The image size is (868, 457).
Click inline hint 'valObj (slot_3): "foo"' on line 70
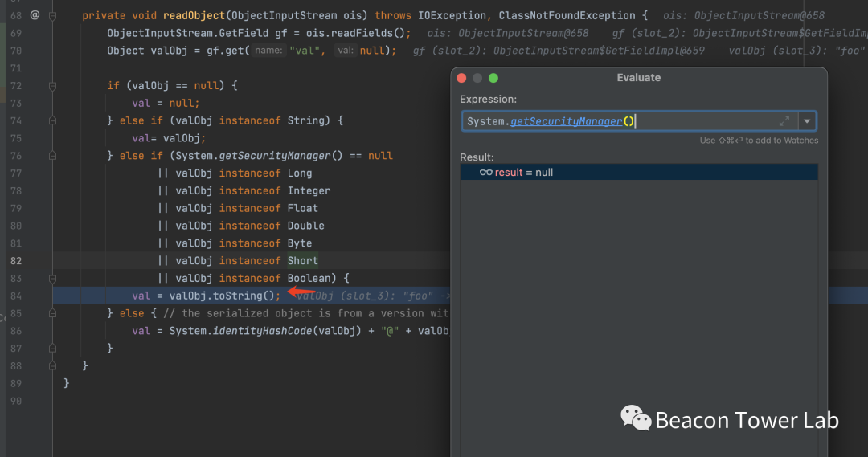796,51
